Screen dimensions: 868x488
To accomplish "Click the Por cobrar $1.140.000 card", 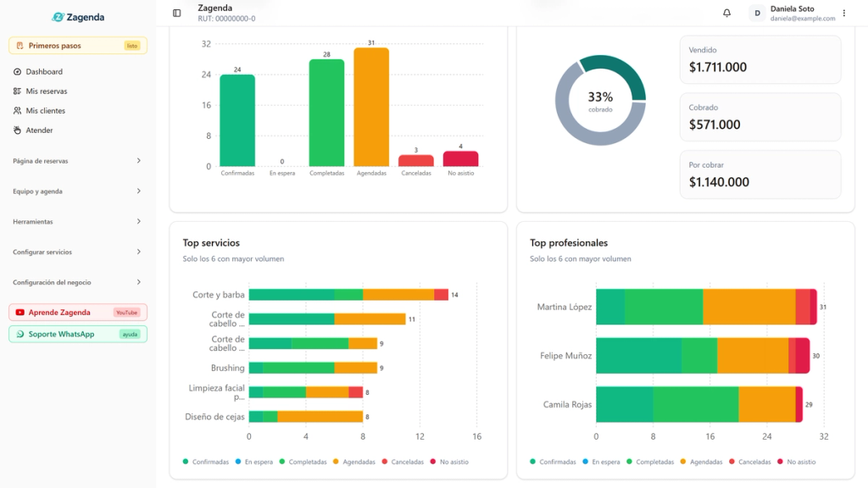I will 760,175.
